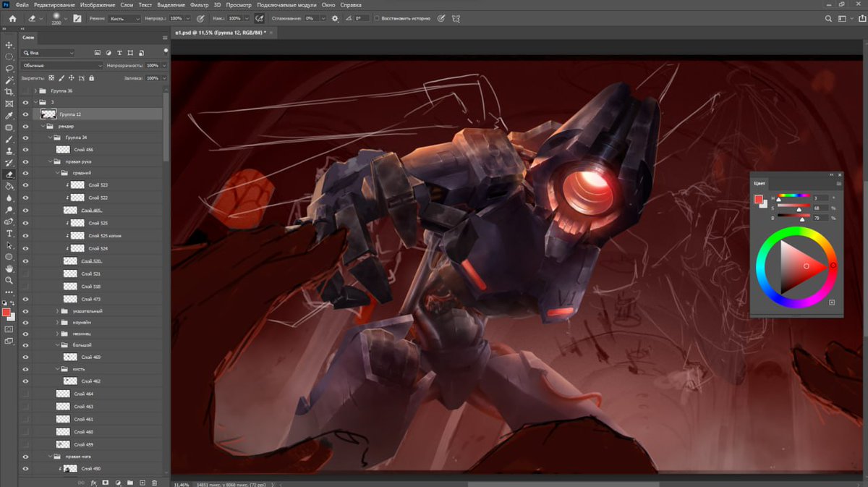
Task: Expand the мизинец group
Action: tap(56, 334)
